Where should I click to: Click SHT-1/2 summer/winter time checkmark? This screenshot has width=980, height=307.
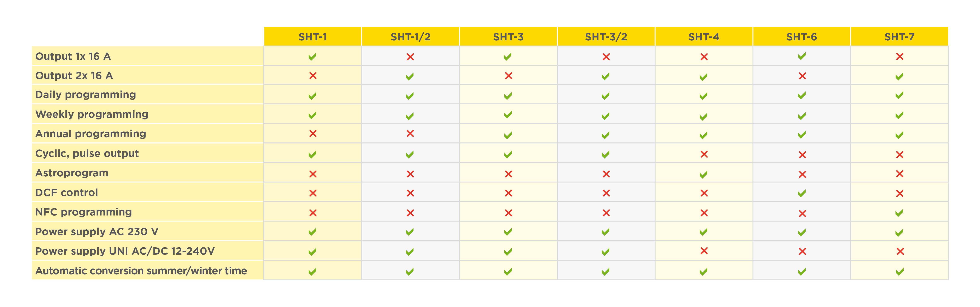tap(410, 272)
